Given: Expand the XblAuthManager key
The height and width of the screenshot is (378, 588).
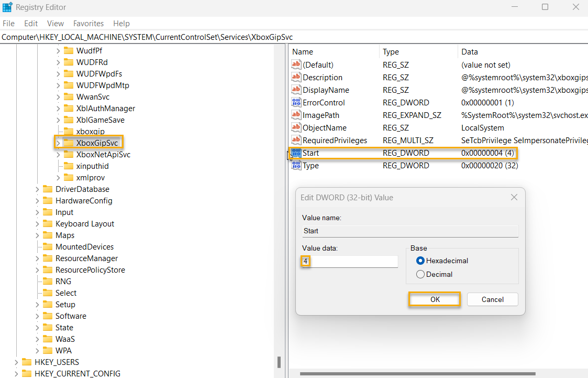Looking at the screenshot, I should click(x=58, y=109).
